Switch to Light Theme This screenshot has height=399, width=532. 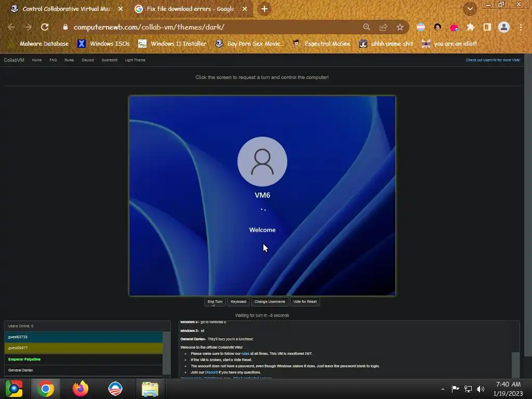135,60
